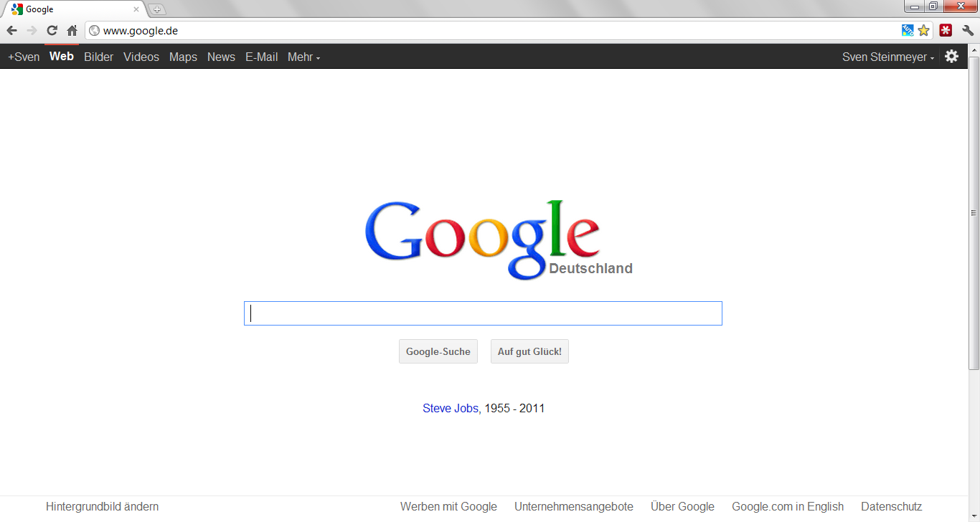Close the Google tab
Screen dimensions: 980x522
point(136,9)
